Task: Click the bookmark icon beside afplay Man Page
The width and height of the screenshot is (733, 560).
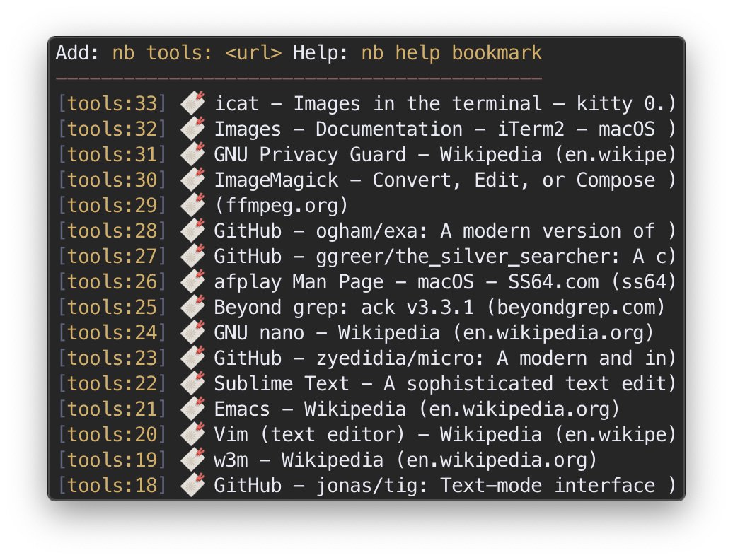Action: point(192,282)
